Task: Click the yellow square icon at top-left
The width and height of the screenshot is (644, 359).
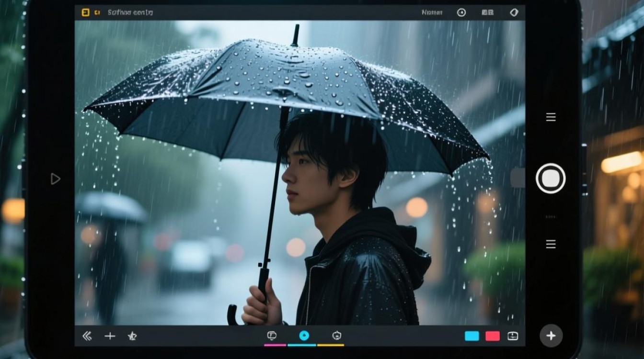Action: (86, 12)
